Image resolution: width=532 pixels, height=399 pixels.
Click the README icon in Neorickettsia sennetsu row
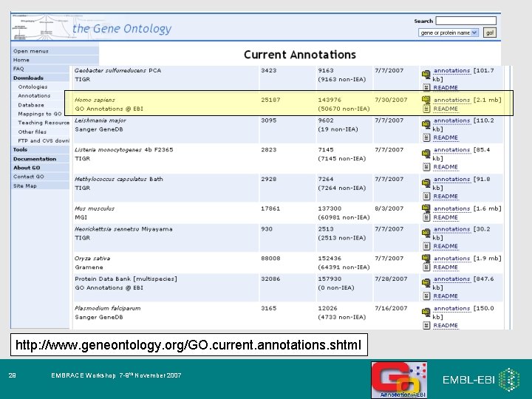tap(426, 246)
